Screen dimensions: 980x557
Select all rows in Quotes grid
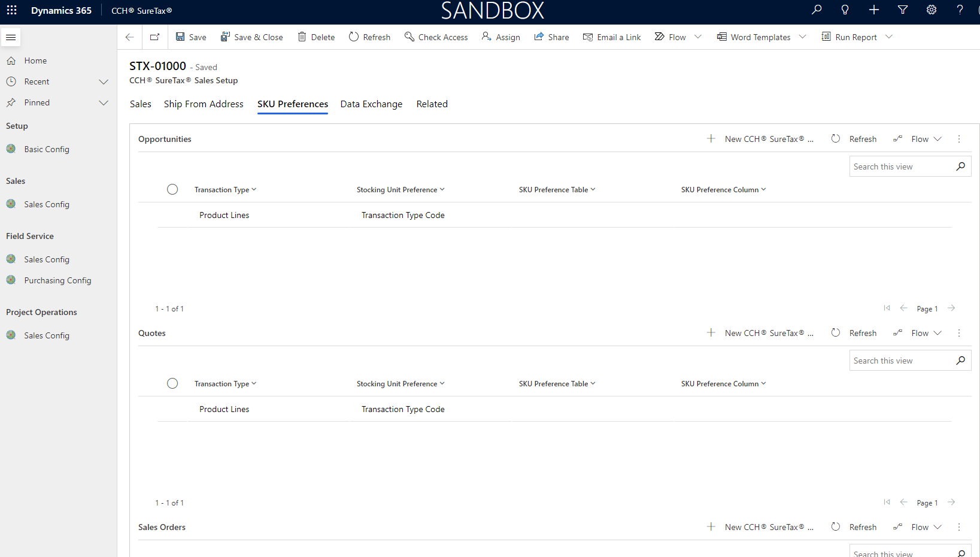point(172,383)
